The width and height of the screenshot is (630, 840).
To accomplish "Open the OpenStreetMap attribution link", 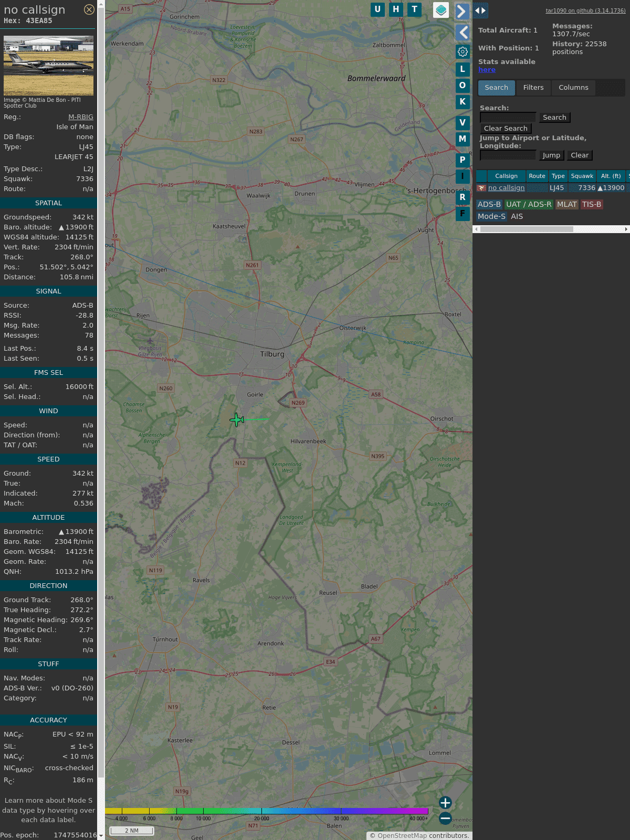I will [x=402, y=835].
